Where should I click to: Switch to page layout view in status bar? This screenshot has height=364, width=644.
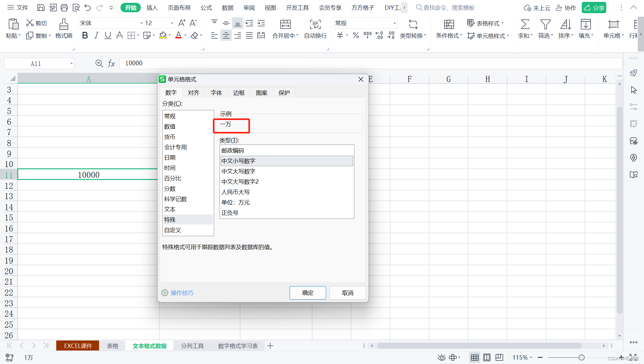pyautogui.click(x=487, y=357)
